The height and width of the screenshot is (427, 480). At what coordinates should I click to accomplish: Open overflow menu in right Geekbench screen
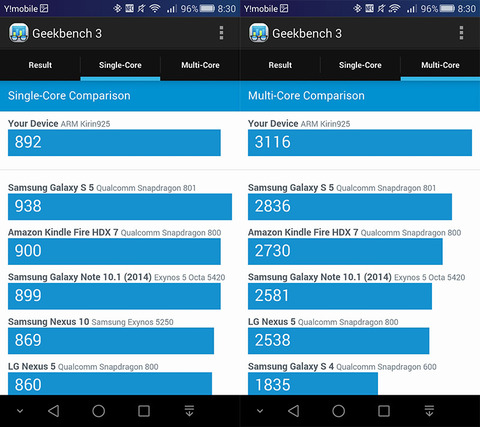click(461, 33)
